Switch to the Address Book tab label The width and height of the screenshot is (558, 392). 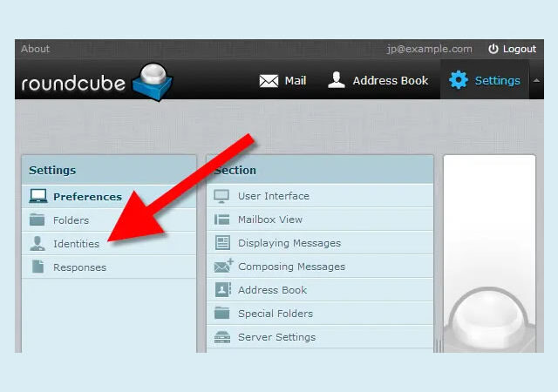tap(391, 81)
